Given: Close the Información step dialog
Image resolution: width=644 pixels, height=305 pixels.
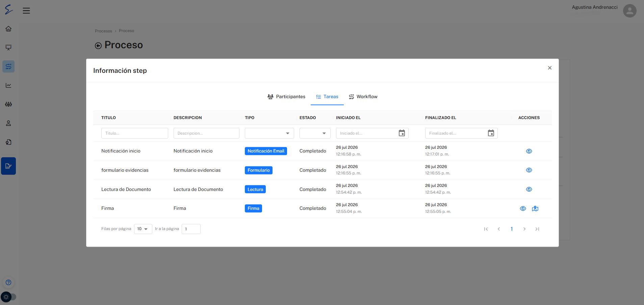Looking at the screenshot, I should [x=550, y=68].
